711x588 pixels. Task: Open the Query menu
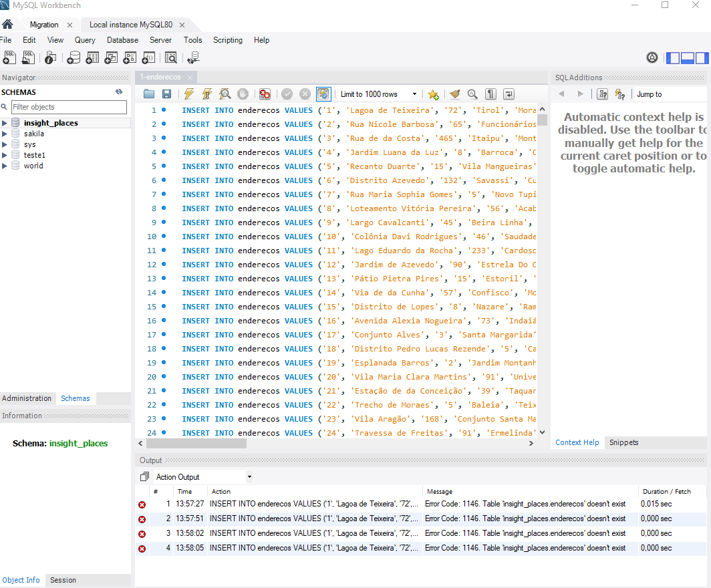85,40
